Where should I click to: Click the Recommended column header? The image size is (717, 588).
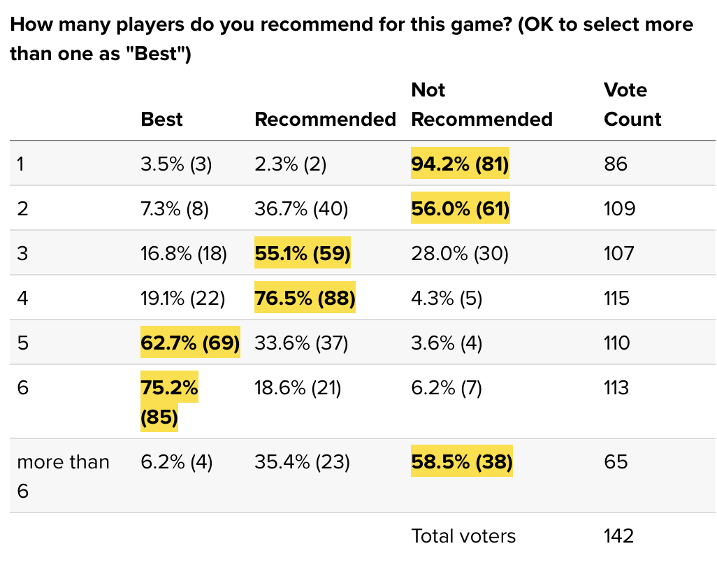pos(325,120)
